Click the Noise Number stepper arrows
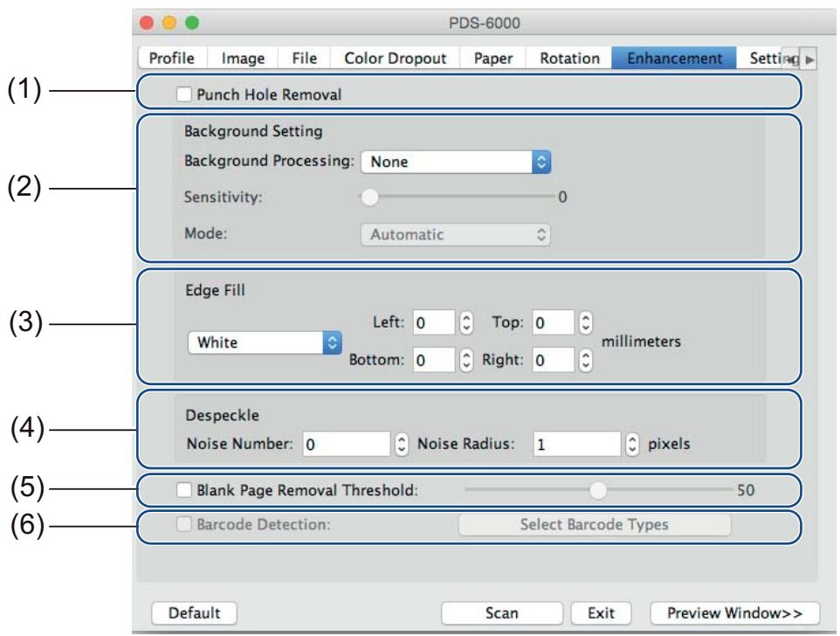840x636 pixels. [402, 444]
